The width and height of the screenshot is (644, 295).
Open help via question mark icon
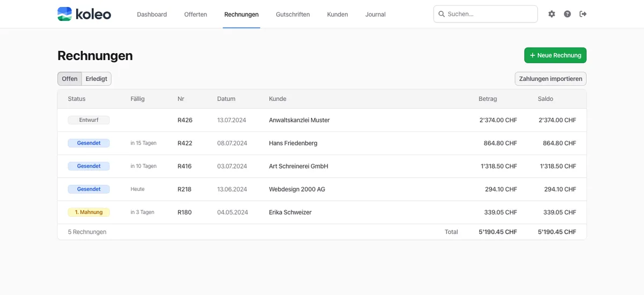(x=567, y=14)
